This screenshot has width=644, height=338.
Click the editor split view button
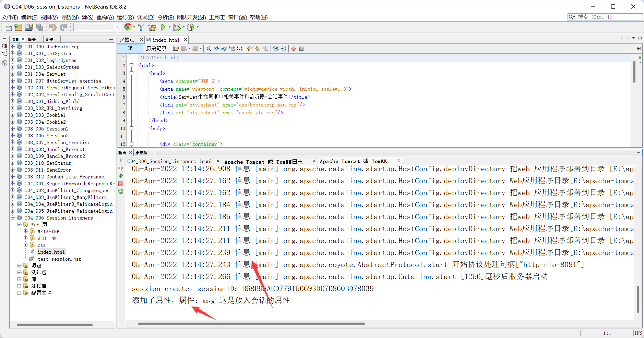click(639, 49)
